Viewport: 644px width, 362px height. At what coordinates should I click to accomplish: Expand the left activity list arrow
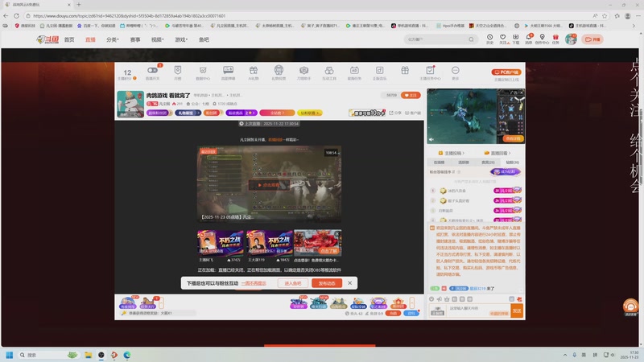(162, 303)
